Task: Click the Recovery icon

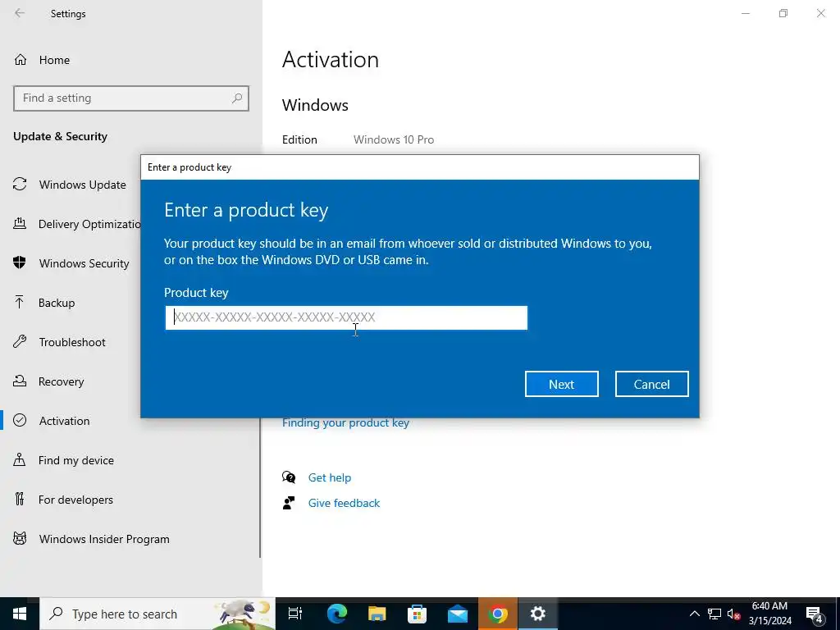Action: click(20, 381)
